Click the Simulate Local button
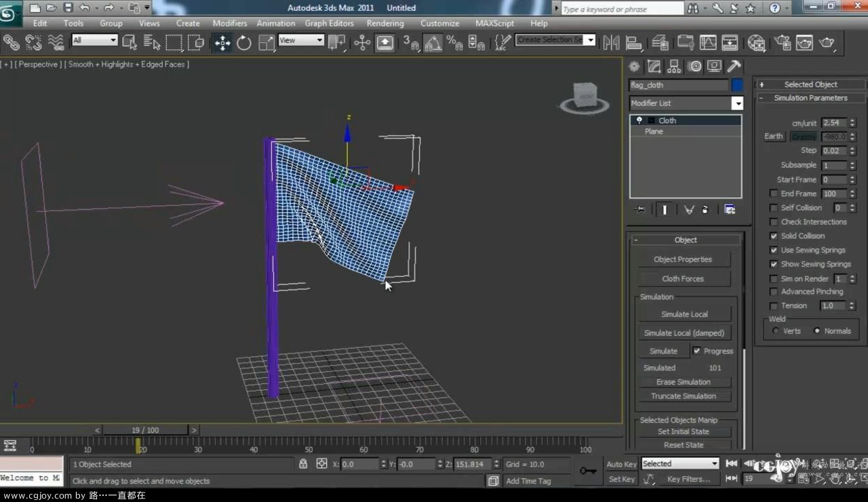Screen dimensions: 868x502 [684, 314]
